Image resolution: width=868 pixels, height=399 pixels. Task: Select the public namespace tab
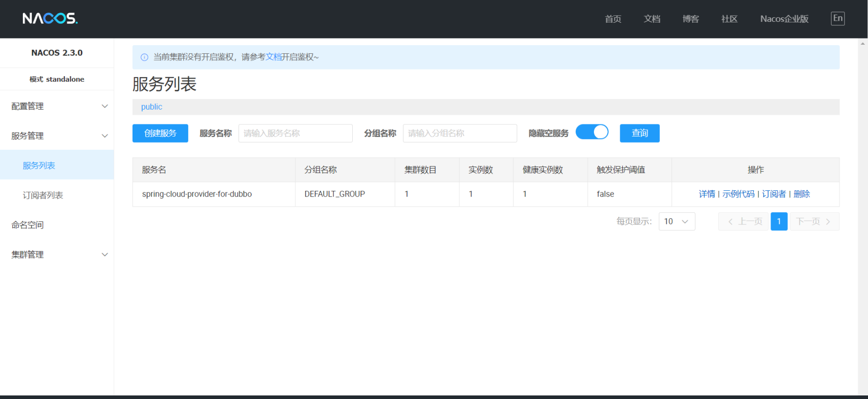152,107
